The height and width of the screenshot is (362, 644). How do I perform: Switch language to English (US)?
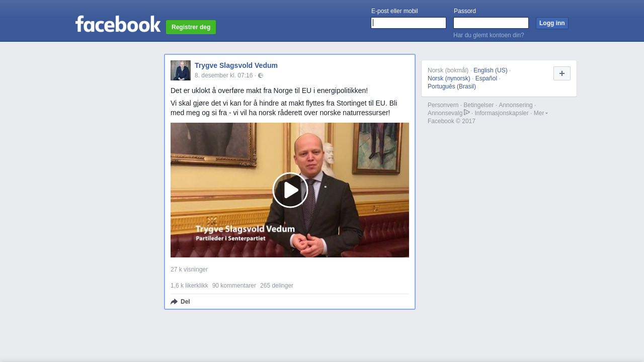(491, 70)
